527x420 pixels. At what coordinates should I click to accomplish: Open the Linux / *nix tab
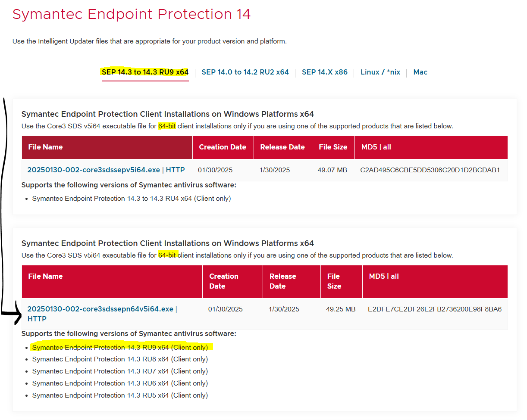tap(380, 72)
